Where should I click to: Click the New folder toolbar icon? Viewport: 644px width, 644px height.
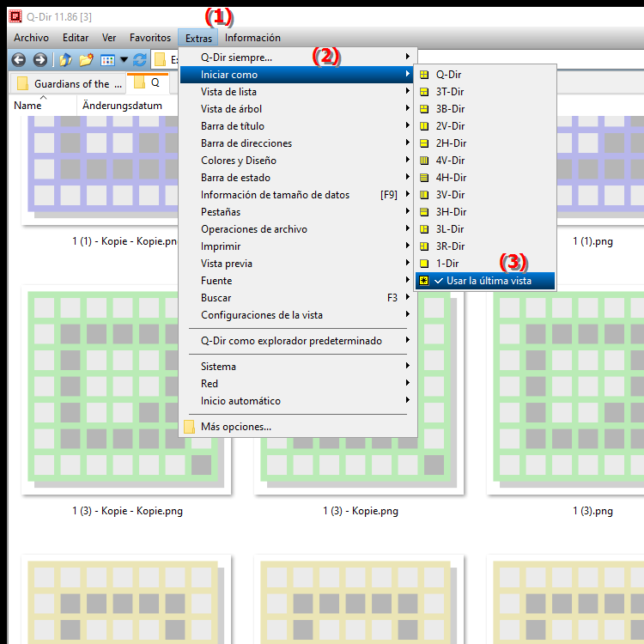click(86, 60)
